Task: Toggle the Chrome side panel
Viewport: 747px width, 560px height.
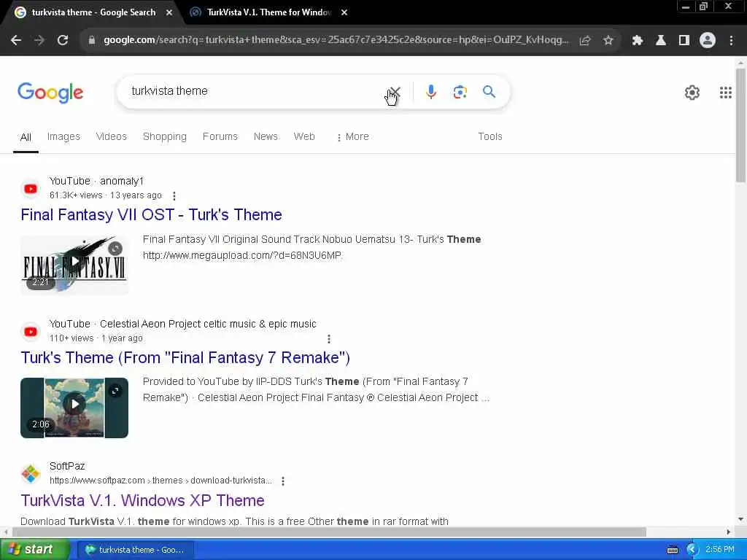Action: point(684,41)
